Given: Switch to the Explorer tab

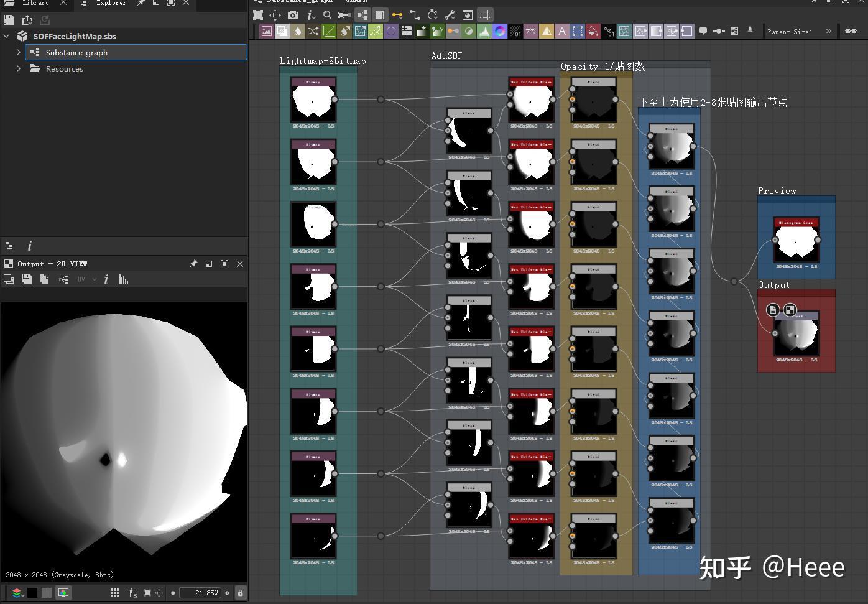Looking at the screenshot, I should (x=111, y=3).
